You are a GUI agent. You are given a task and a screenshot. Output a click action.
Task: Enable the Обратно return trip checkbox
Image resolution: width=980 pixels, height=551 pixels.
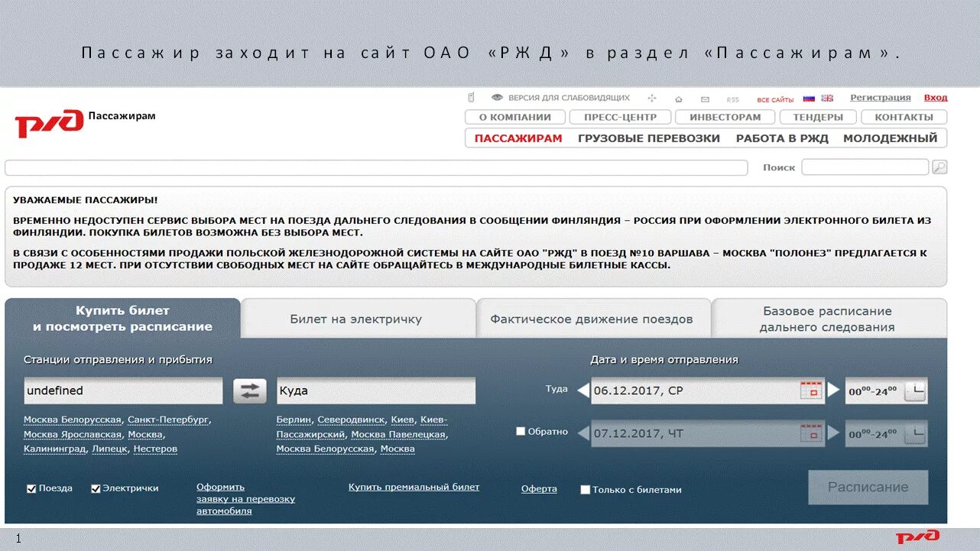click(521, 431)
